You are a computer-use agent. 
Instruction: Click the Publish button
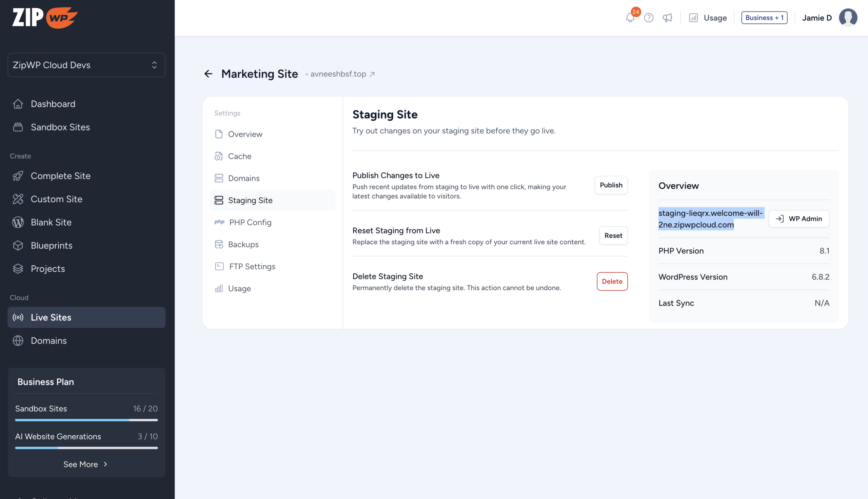(x=611, y=185)
